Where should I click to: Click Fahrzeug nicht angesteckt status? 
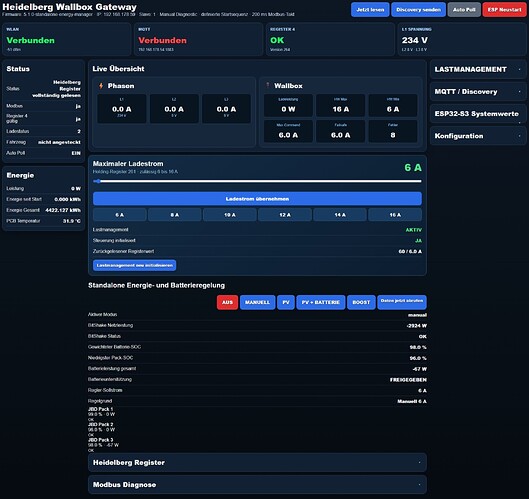click(59, 142)
